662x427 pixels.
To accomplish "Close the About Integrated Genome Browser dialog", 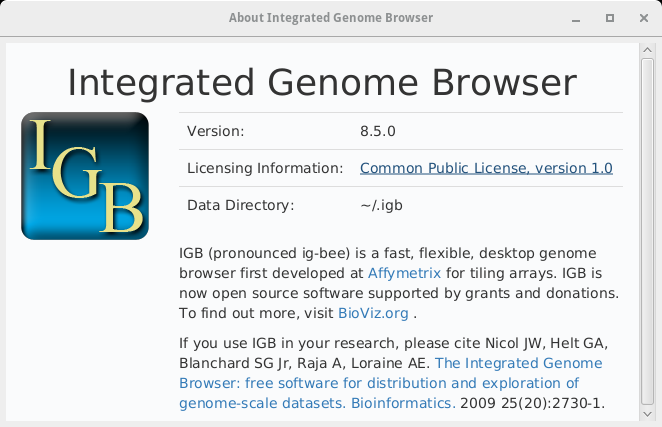I will click(x=641, y=18).
